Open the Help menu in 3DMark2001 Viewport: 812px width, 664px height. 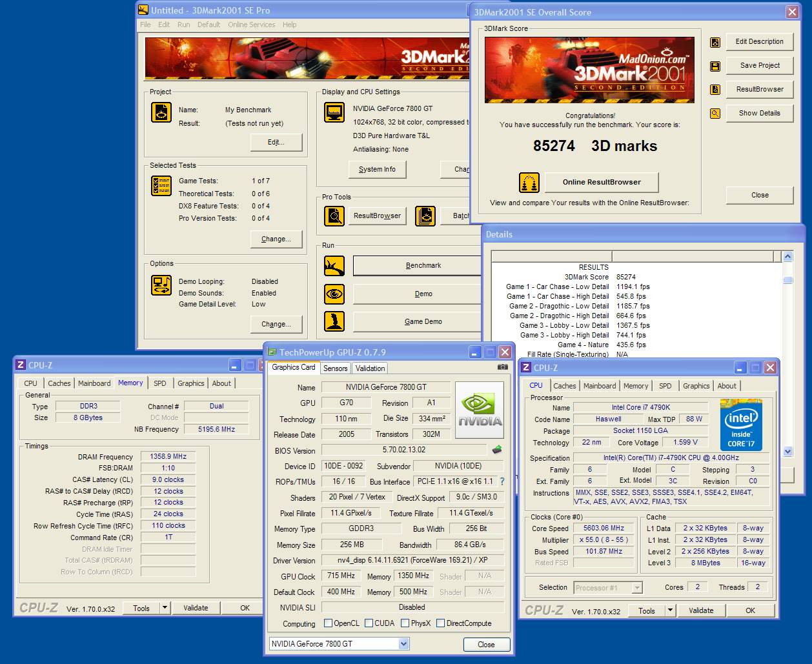pos(289,25)
